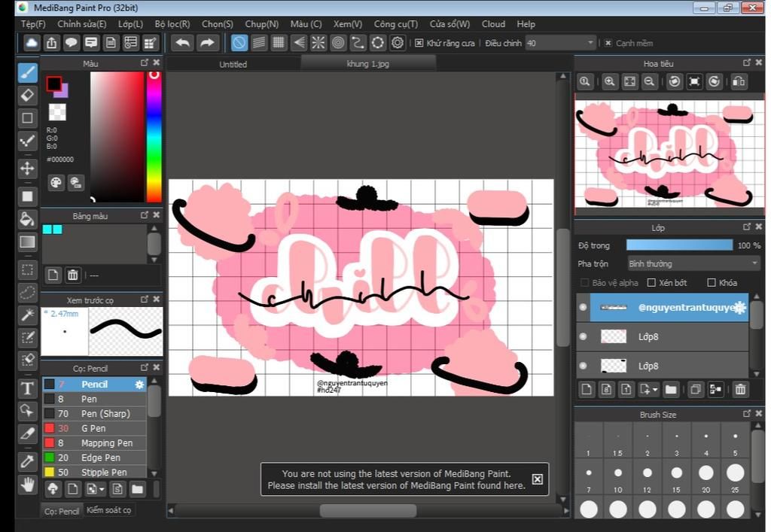Open the Công cụ(T) menu
This screenshot has width=771, height=532.
point(396,24)
